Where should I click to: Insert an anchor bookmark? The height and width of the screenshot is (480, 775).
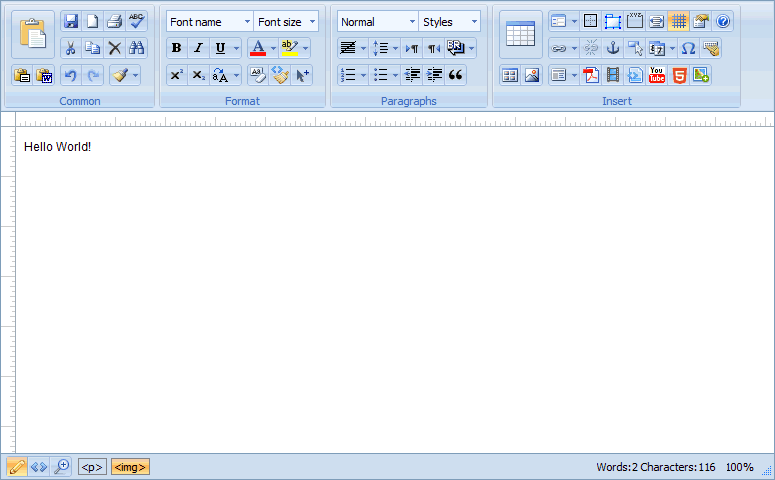click(x=613, y=48)
